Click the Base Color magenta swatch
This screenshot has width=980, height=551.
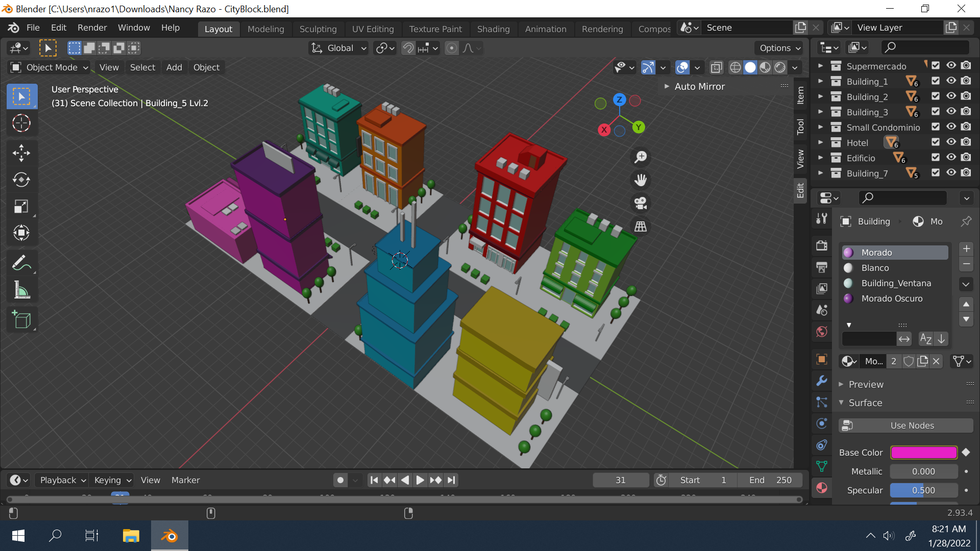(x=924, y=453)
